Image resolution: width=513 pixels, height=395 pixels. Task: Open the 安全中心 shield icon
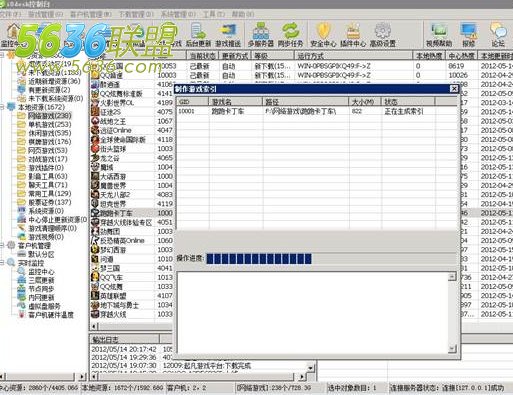pyautogui.click(x=323, y=35)
